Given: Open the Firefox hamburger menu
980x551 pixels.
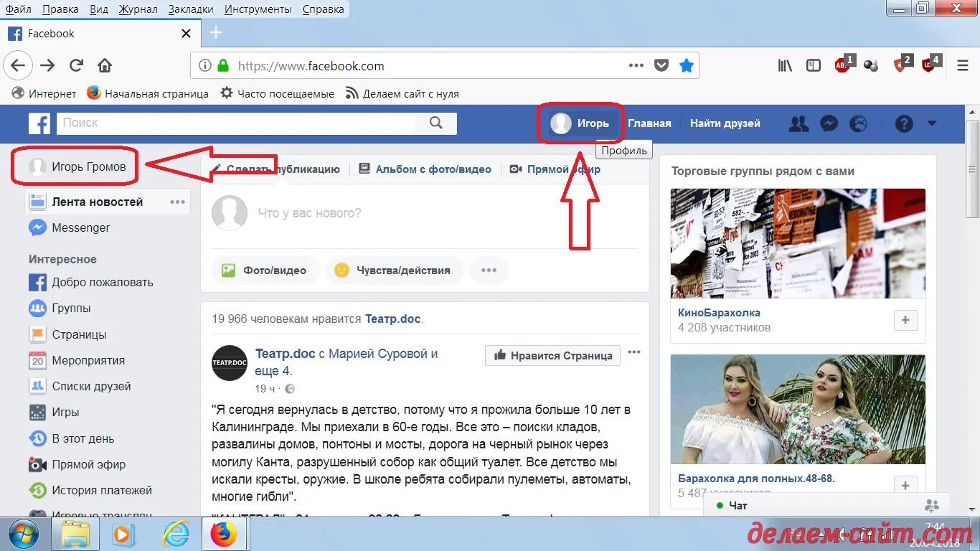Looking at the screenshot, I should pos(963,66).
